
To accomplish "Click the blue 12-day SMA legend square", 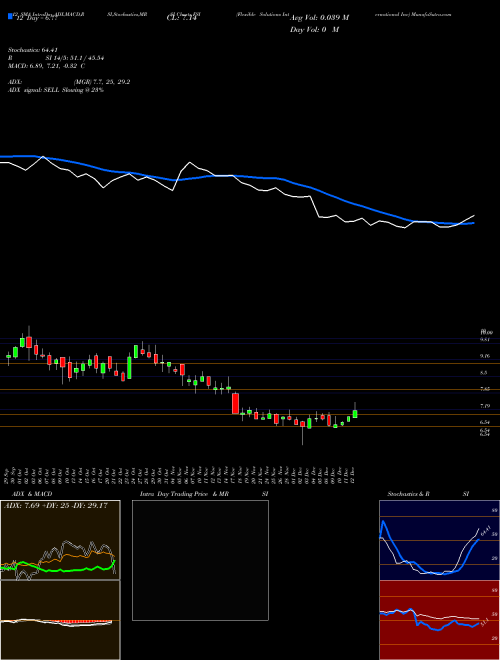I will coord(10,17).
